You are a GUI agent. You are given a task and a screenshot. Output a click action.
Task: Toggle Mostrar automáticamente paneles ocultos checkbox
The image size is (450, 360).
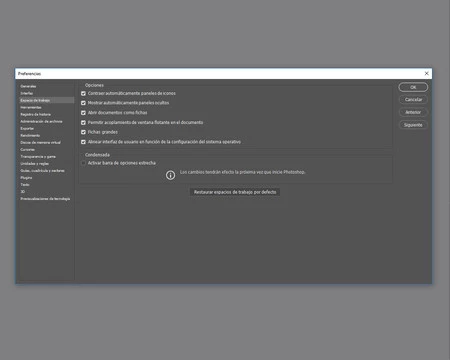(x=83, y=103)
